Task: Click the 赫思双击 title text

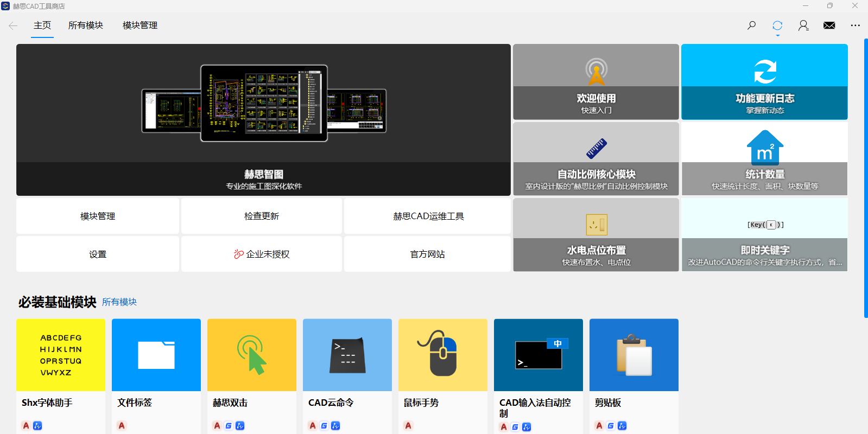Action: tap(230, 403)
